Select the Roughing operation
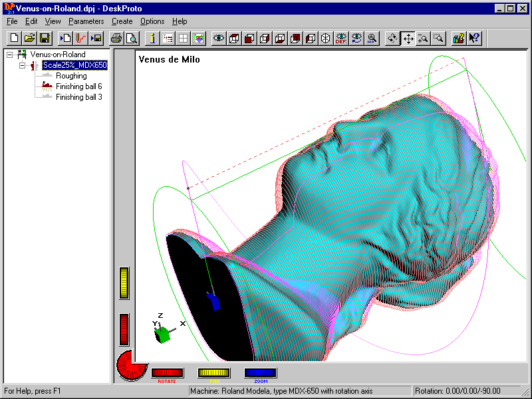This screenshot has height=399, width=532. 71,76
